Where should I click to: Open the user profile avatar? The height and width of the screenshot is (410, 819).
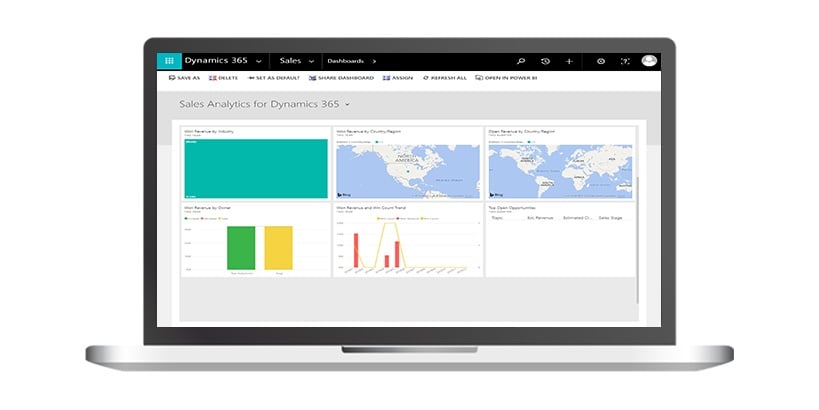click(649, 61)
